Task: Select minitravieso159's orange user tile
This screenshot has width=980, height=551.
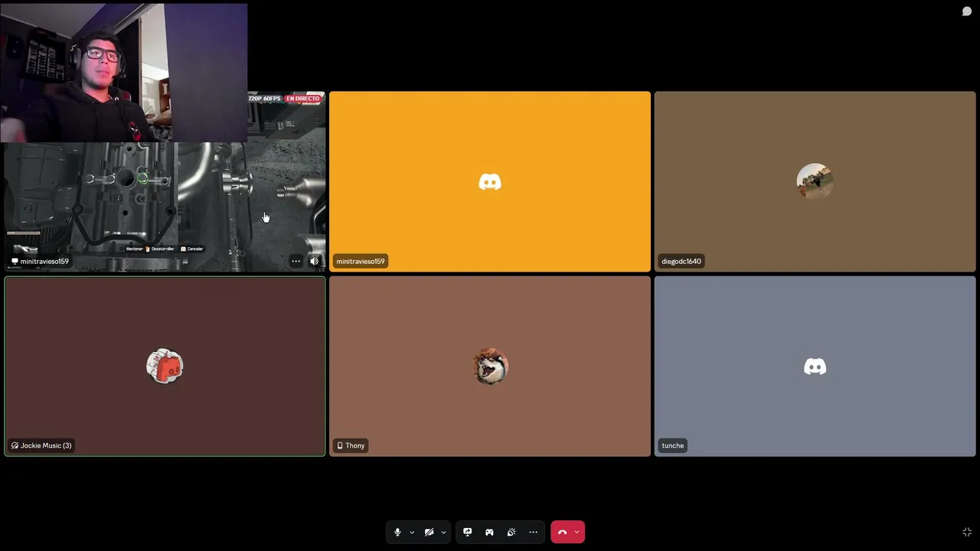Action: pyautogui.click(x=490, y=181)
